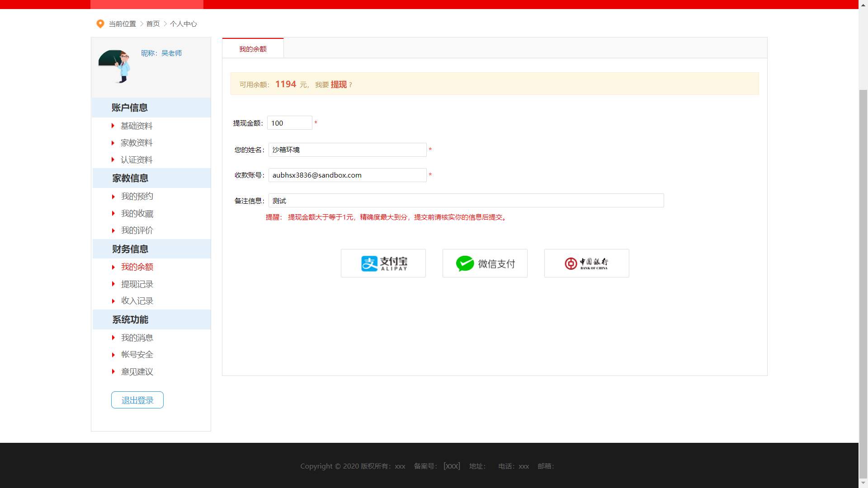Choose Alipay payment option

[383, 263]
